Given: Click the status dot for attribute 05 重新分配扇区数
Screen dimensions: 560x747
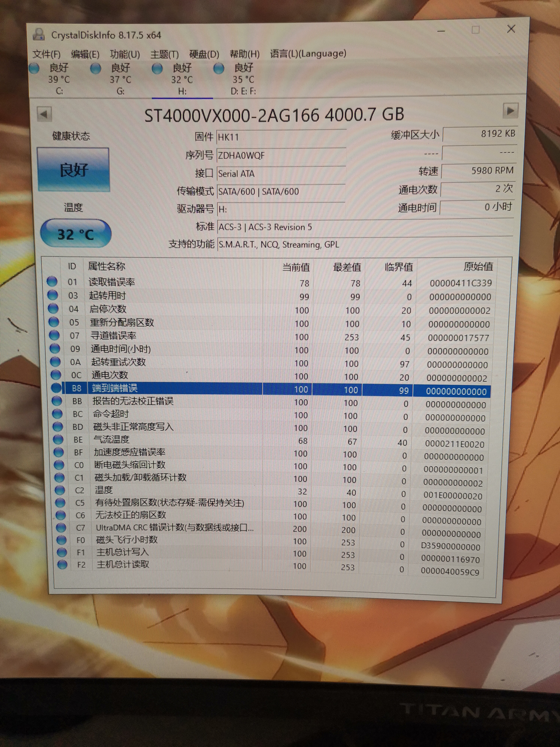Looking at the screenshot, I should [x=54, y=322].
